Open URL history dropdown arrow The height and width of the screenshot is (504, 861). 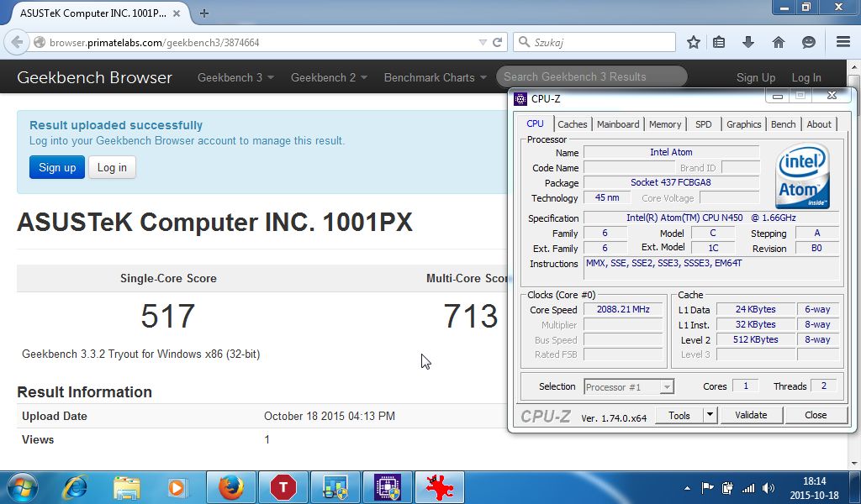pyautogui.click(x=483, y=42)
